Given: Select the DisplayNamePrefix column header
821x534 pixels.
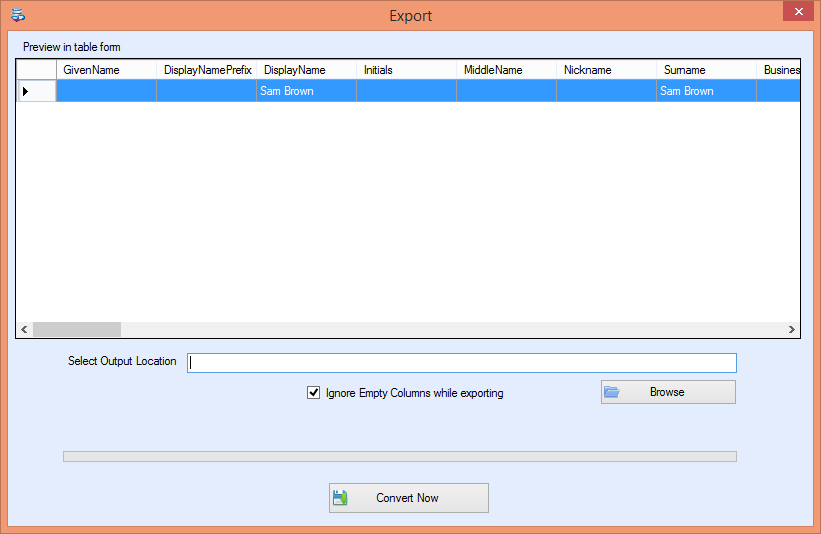Looking at the screenshot, I should pos(207,70).
